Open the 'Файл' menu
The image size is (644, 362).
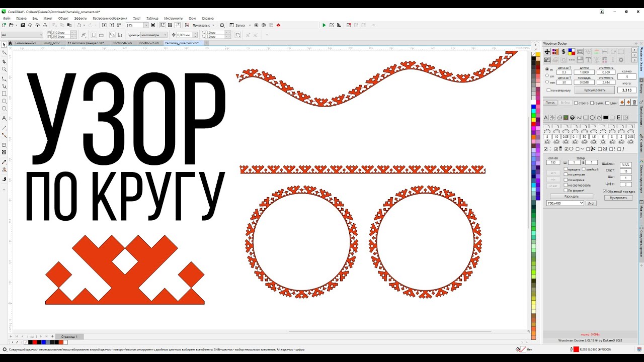pos(7,18)
